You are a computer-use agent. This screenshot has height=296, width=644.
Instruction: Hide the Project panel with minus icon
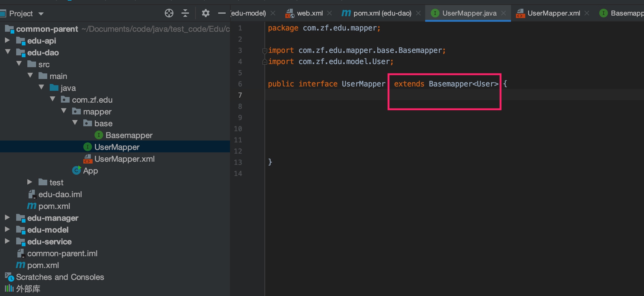tap(222, 13)
